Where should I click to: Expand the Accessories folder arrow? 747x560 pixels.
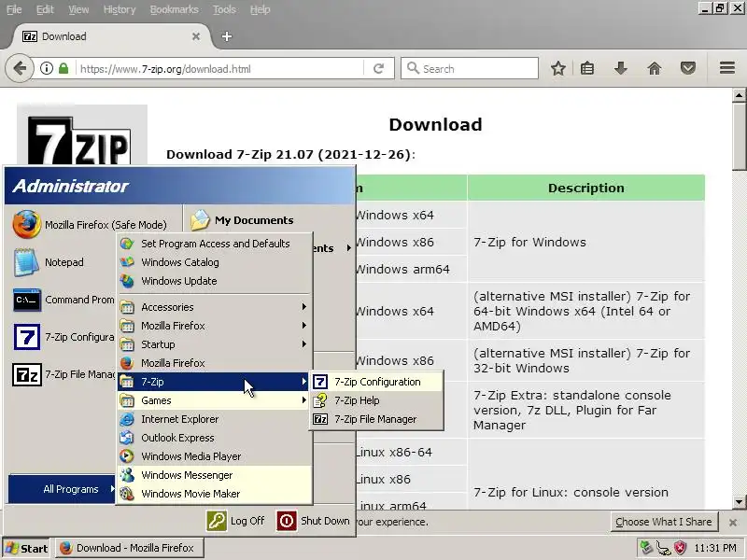304,307
